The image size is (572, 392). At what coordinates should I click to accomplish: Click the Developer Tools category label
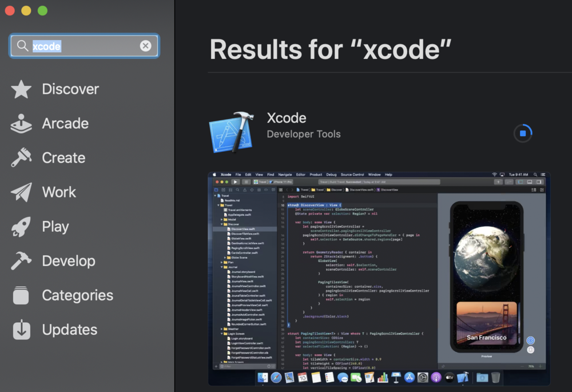point(304,134)
